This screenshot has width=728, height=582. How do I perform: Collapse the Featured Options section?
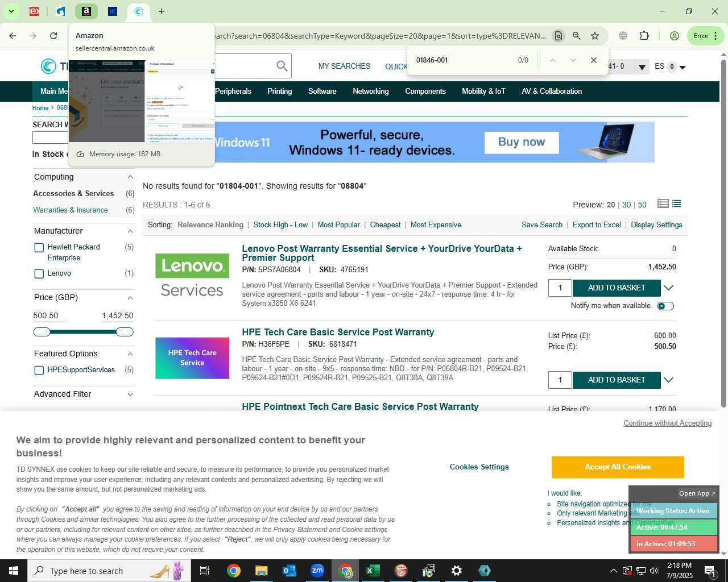(x=130, y=354)
